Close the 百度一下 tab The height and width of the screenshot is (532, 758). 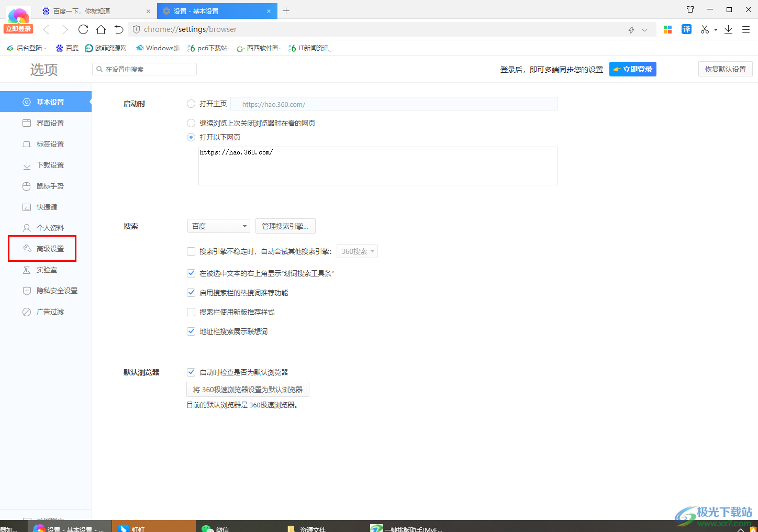tap(148, 11)
